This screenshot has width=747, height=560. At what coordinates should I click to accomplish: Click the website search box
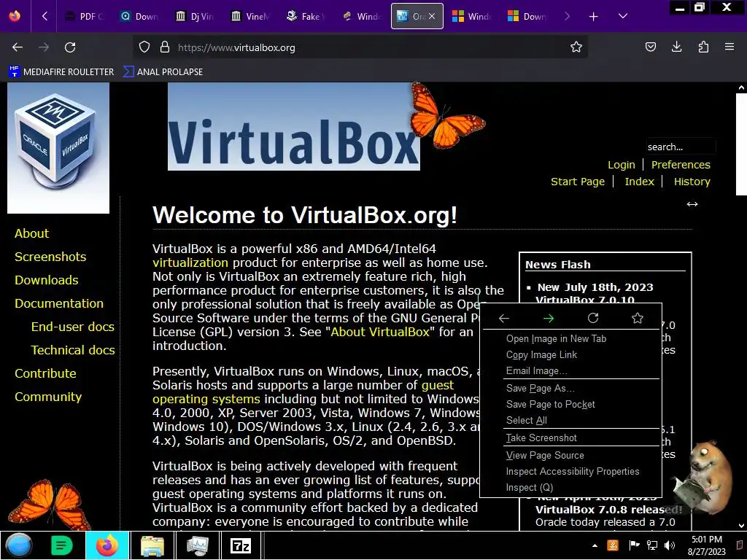click(x=681, y=147)
